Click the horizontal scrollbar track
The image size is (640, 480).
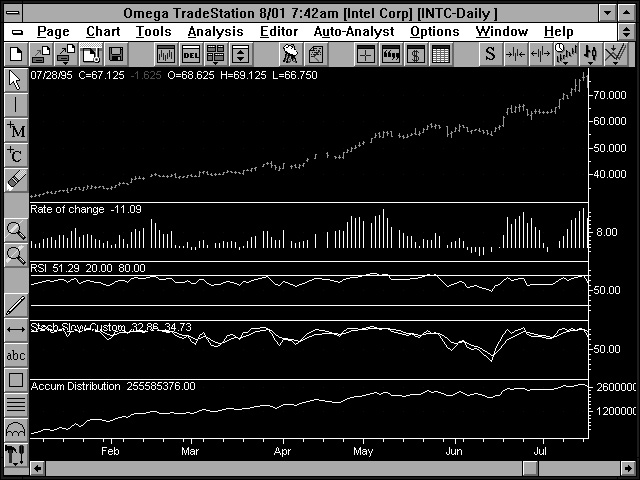(x=320, y=469)
